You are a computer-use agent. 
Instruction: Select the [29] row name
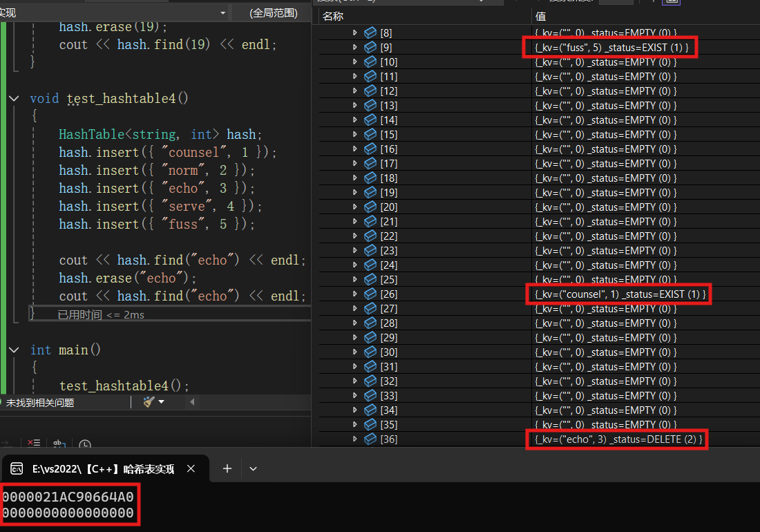(x=389, y=337)
